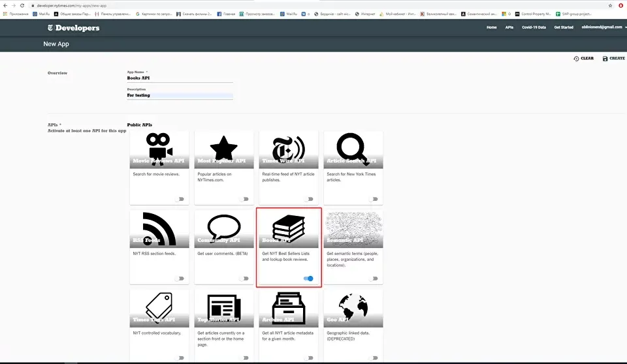Click the 'NYT controlled vocabulary.' text
This screenshot has height=364, width=627.
(157, 333)
